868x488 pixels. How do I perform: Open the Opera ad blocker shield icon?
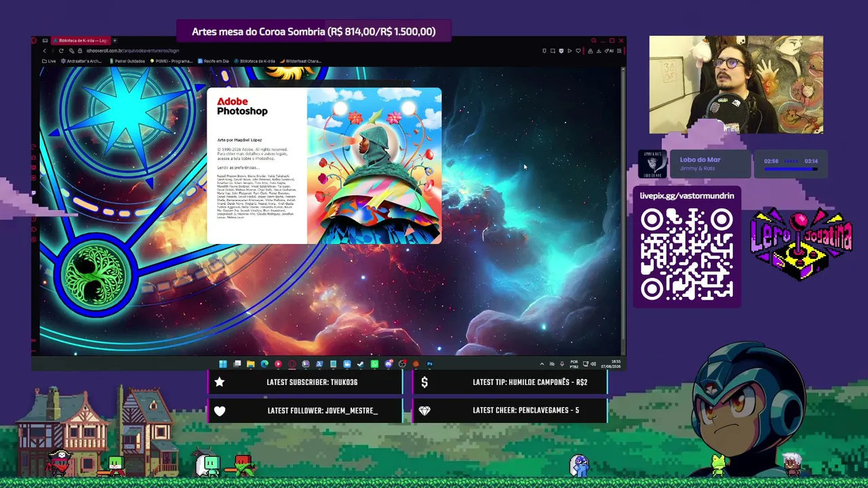[x=561, y=51]
